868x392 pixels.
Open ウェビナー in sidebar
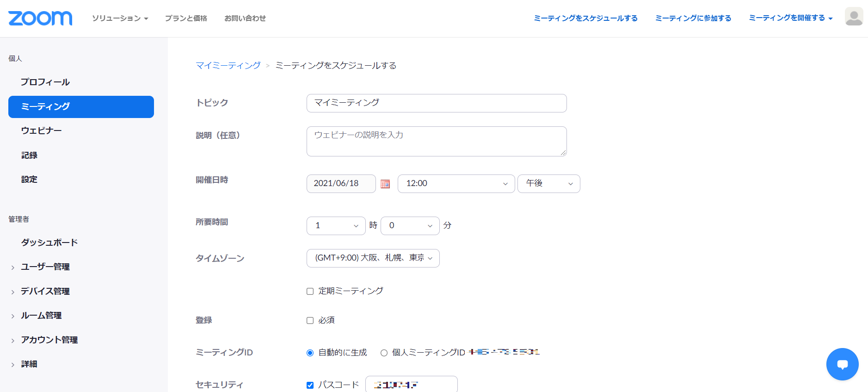41,131
